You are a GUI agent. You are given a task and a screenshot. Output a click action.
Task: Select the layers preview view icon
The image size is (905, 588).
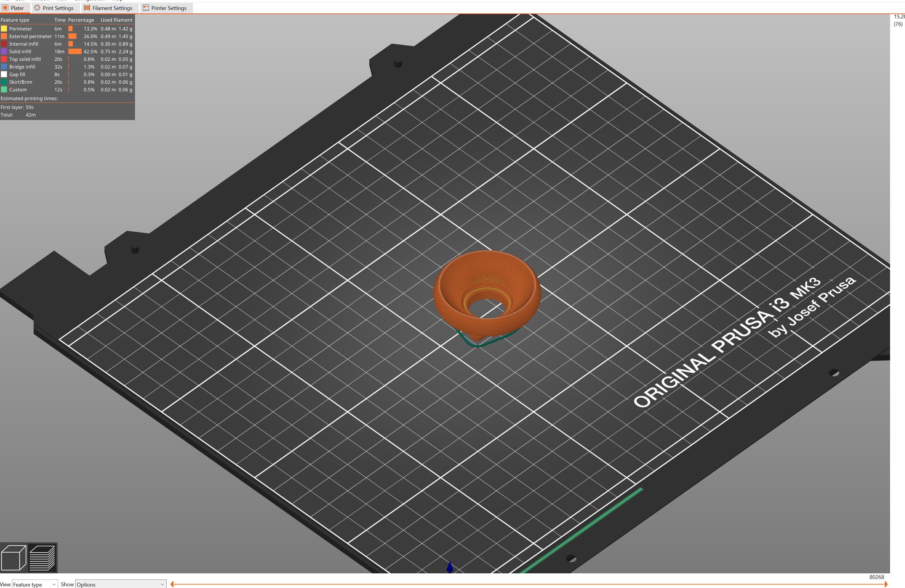[42, 558]
